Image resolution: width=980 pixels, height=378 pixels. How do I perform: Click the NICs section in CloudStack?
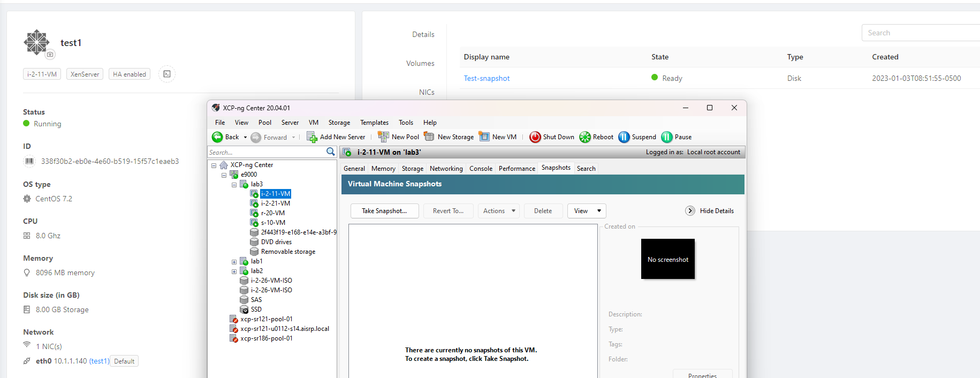click(427, 92)
